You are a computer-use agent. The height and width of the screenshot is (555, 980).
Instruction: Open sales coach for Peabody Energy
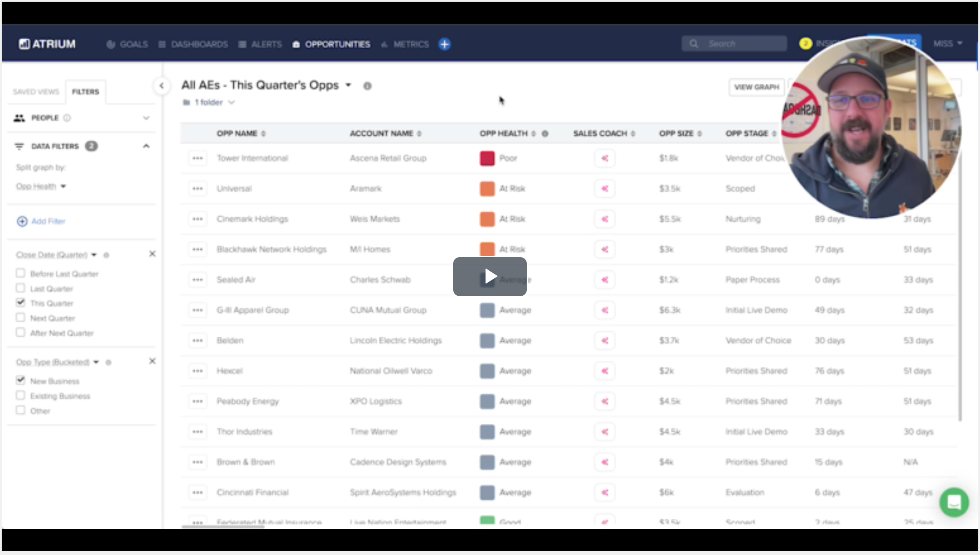605,401
